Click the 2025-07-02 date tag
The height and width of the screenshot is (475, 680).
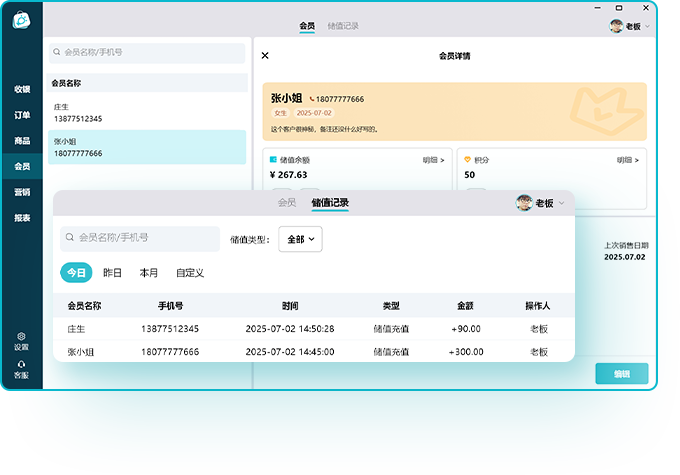pos(314,113)
